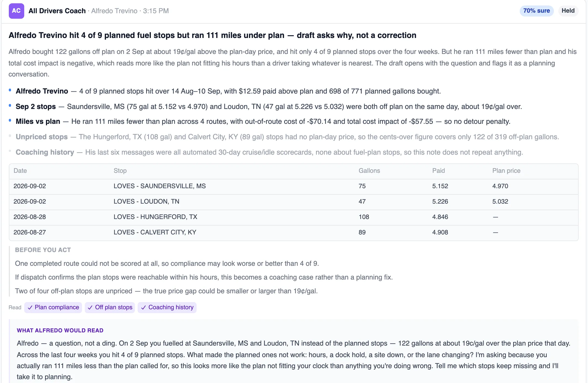Click the Plan price column header
Image resolution: width=588 pixels, height=383 pixels.
tap(506, 171)
